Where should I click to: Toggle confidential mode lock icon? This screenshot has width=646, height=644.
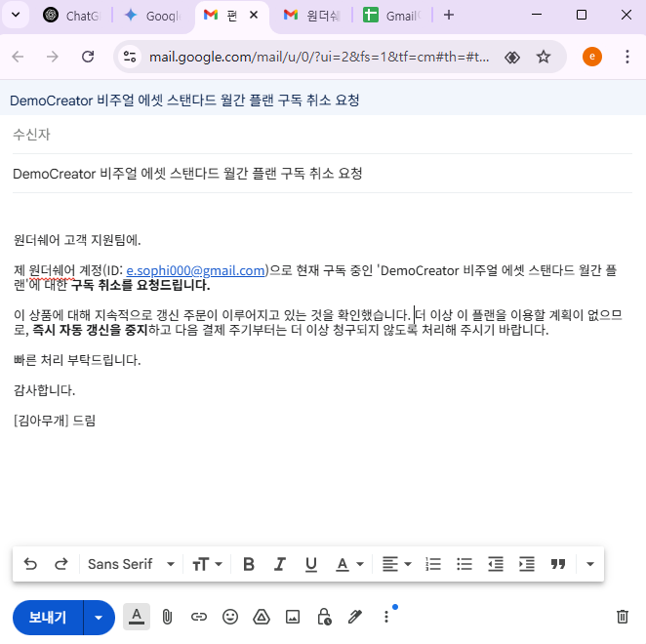tap(324, 617)
